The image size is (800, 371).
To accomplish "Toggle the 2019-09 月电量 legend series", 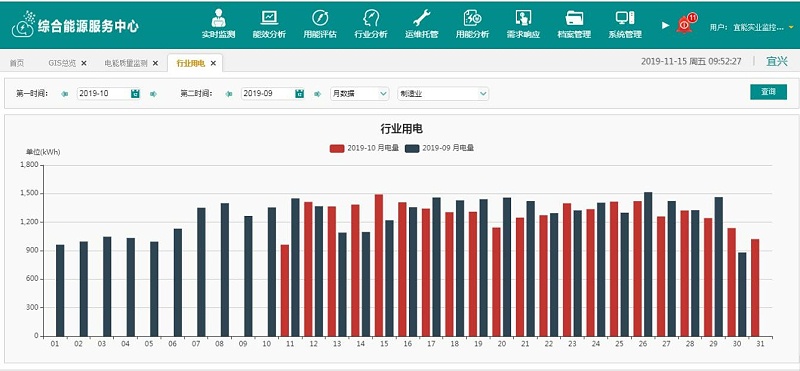I will (439, 148).
